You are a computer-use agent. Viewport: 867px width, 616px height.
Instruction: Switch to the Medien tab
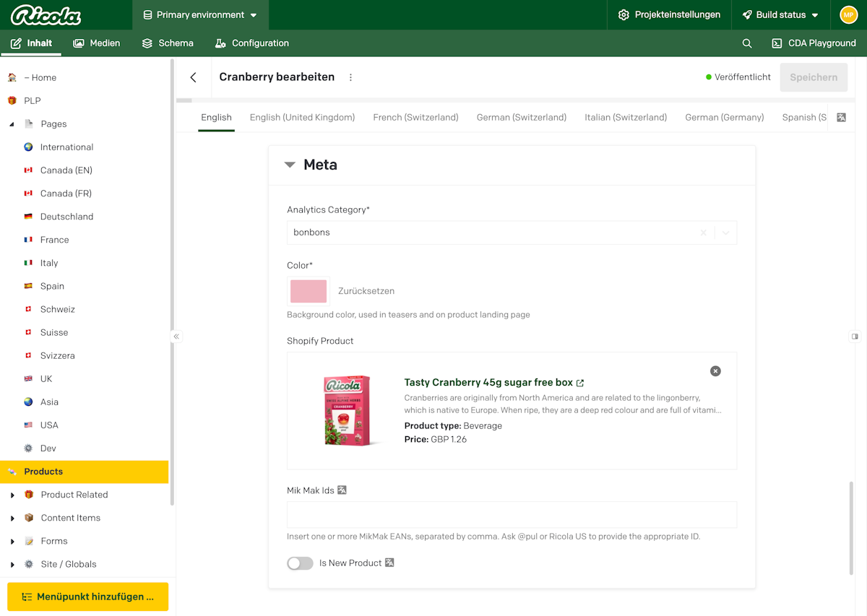point(97,43)
